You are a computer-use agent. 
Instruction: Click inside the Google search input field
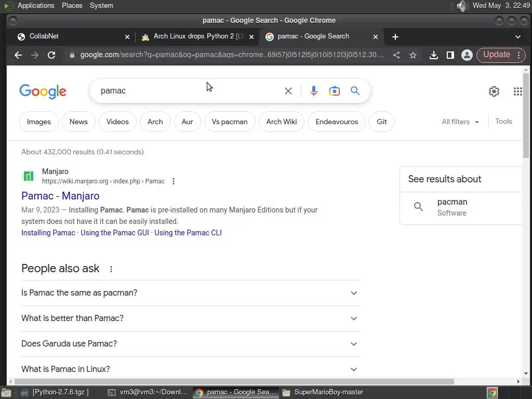(x=190, y=91)
